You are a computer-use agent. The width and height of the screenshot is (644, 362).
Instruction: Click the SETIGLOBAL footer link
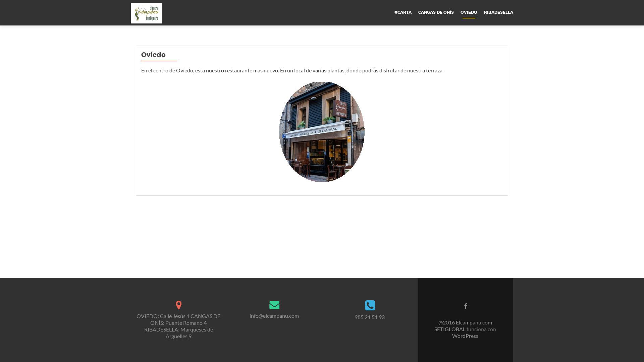pos(449,329)
